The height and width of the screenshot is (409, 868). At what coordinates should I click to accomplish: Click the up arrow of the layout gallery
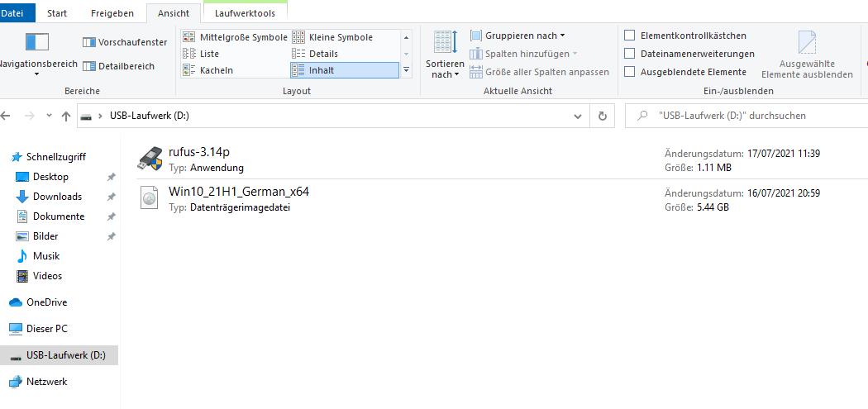(x=407, y=38)
